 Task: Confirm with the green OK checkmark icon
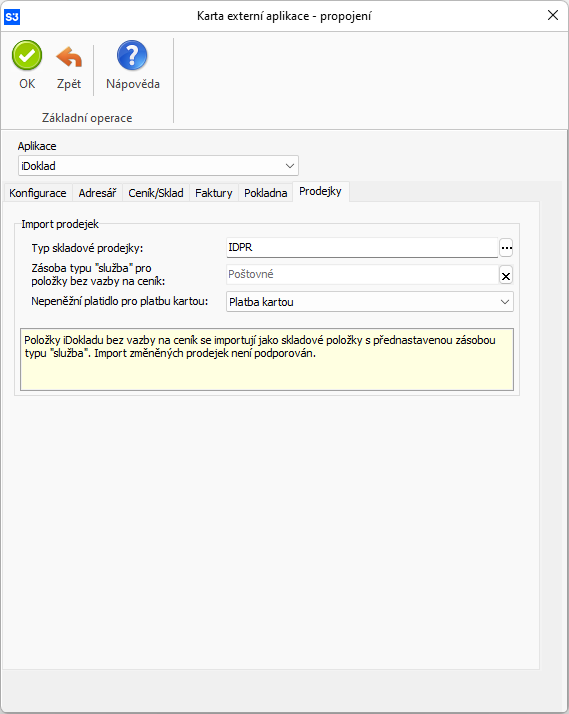point(27,56)
